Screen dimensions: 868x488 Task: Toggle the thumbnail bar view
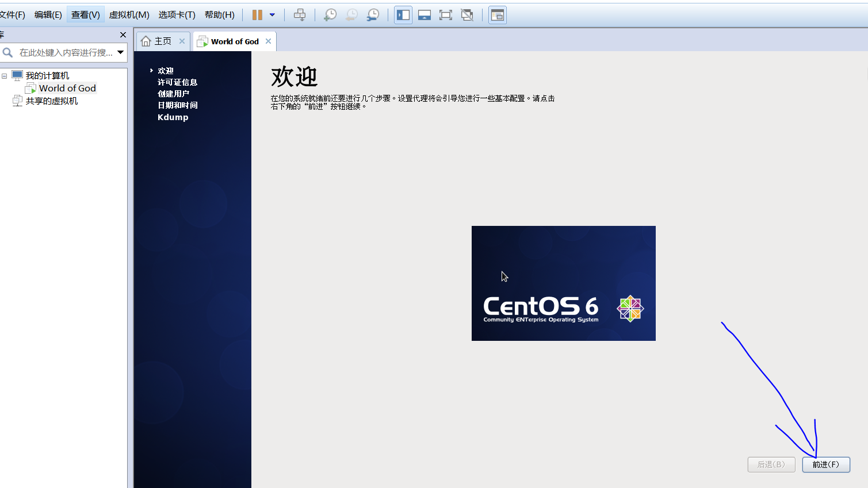[x=425, y=15]
